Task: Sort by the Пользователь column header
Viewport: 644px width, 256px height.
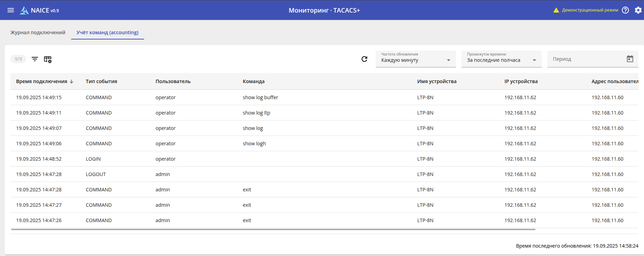Action: click(x=173, y=81)
